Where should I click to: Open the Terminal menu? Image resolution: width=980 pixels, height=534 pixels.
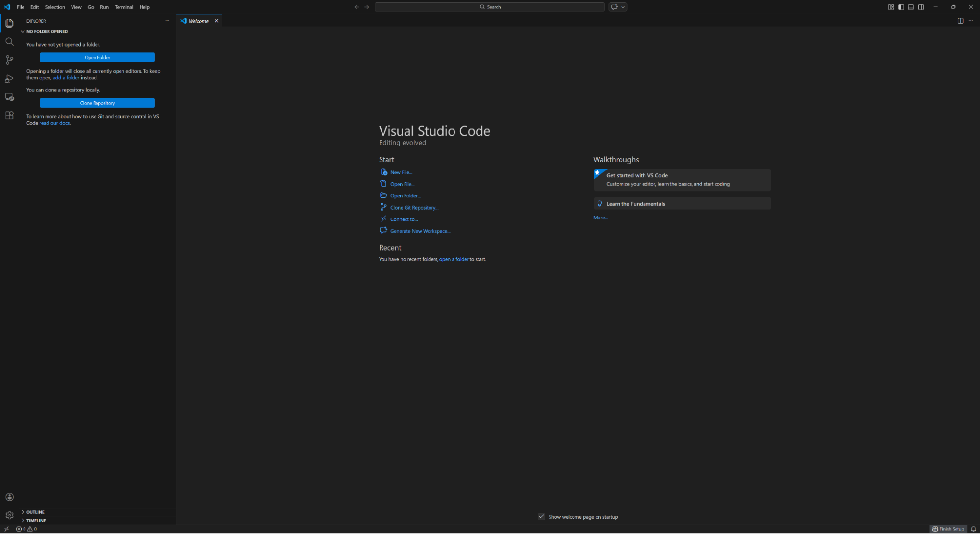click(123, 7)
